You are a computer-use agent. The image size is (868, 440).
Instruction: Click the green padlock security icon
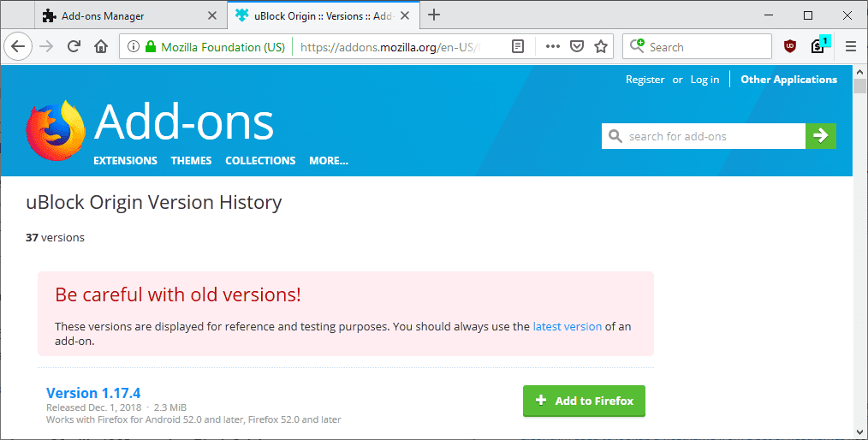tap(150, 46)
